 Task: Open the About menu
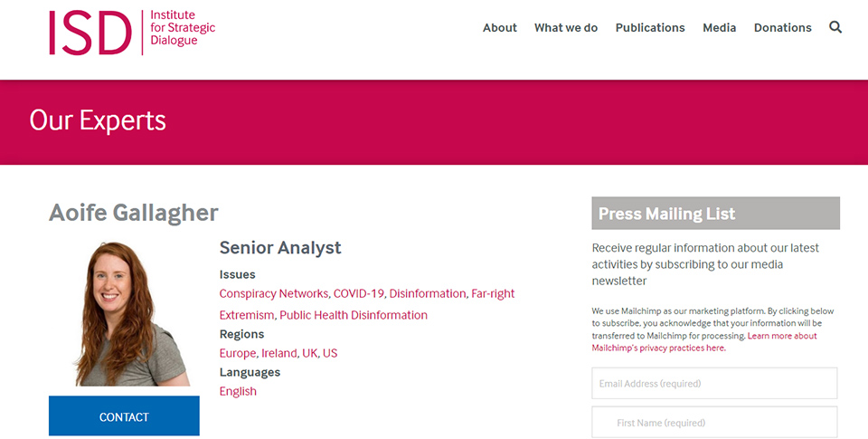[x=500, y=28]
